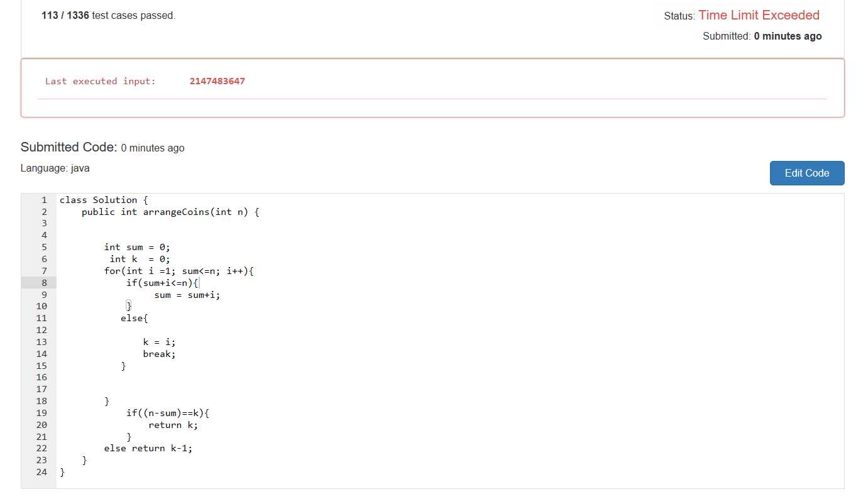868x499 pixels.
Task: Click the 'return k;' code line
Action: [173, 425]
